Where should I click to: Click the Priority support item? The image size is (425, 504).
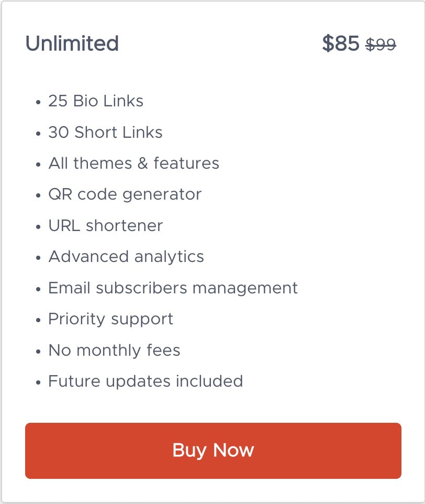[x=110, y=319]
